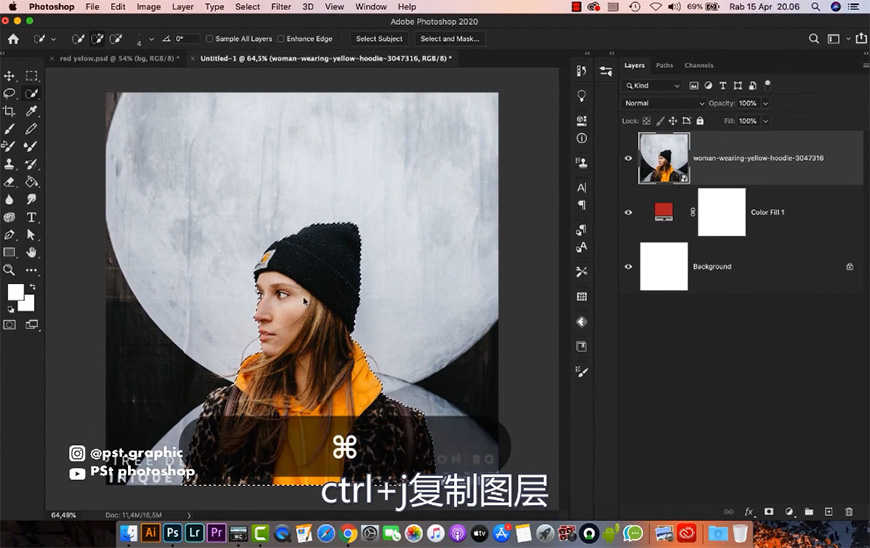Click Subtract from selection mode icon

point(116,39)
